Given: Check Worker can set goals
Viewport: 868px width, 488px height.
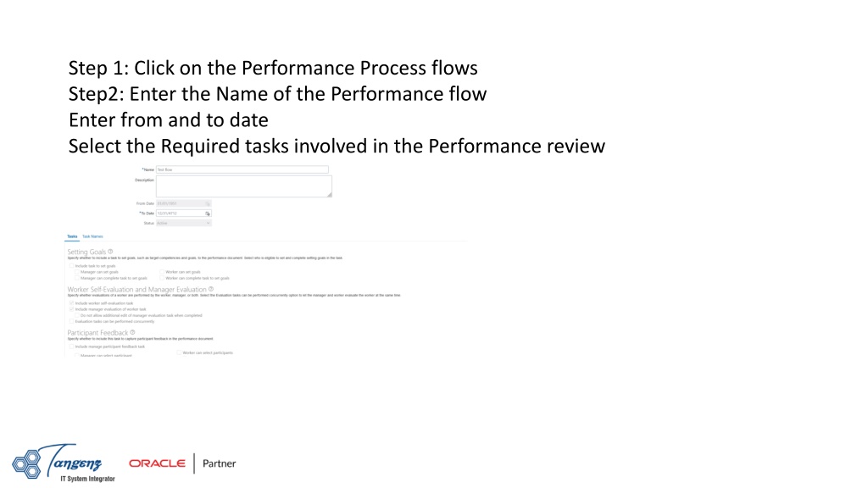Looking at the screenshot, I should (x=162, y=272).
